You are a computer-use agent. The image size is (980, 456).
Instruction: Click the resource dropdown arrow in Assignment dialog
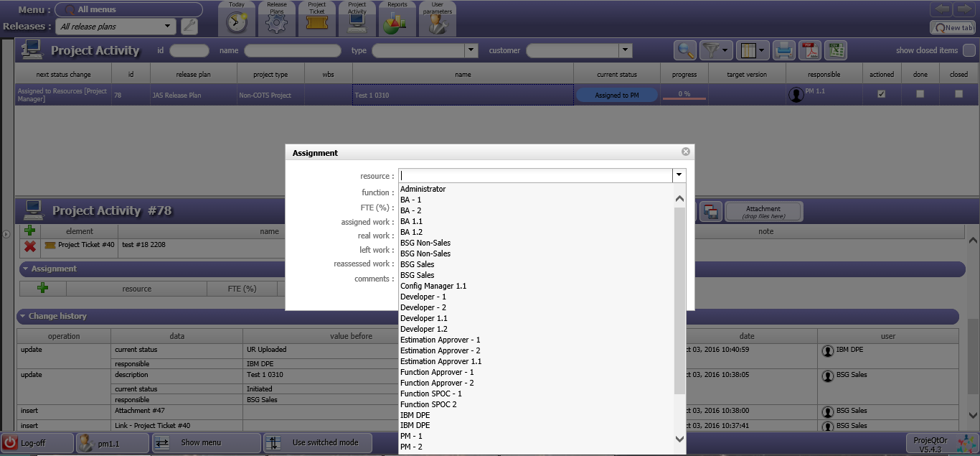[677, 175]
